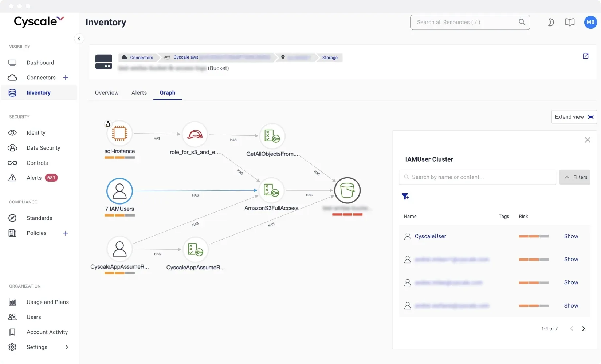601x364 pixels.
Task: Select Identity in the Security section
Action: coord(36,132)
